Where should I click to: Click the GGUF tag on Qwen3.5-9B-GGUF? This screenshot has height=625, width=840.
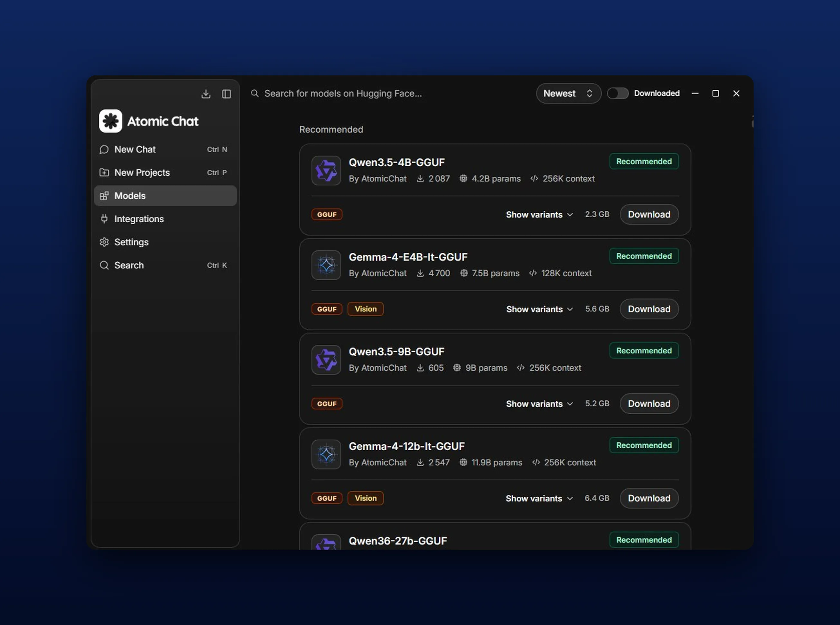pyautogui.click(x=327, y=404)
